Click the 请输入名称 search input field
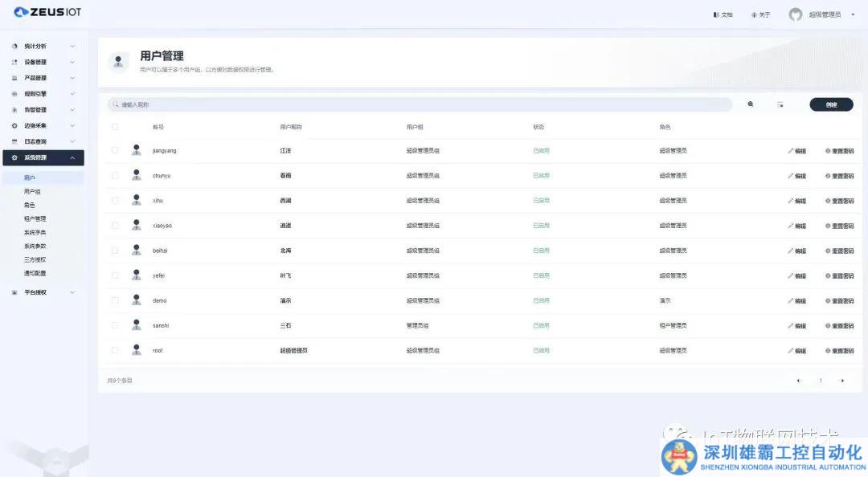 [x=418, y=104]
